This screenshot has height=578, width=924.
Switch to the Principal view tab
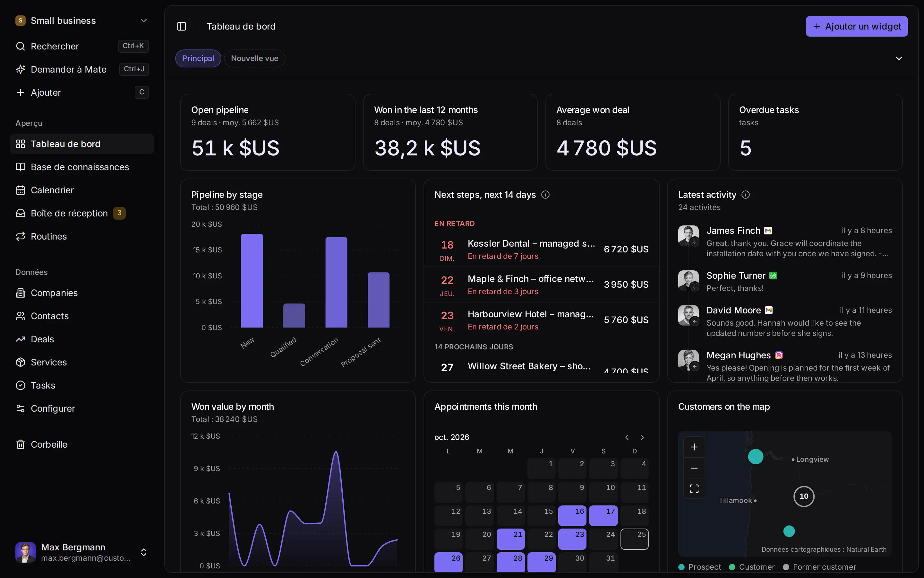[x=198, y=58]
